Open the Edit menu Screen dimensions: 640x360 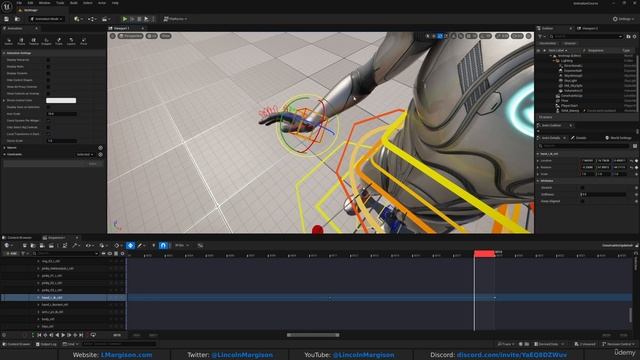coord(31,3)
